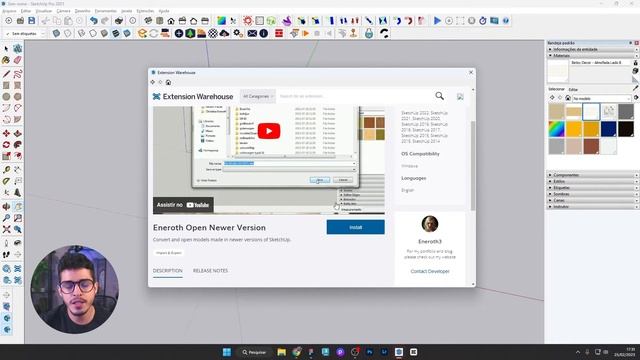Select the arrow Select tool in left toolbar
The height and width of the screenshot is (360, 640).
point(6,49)
